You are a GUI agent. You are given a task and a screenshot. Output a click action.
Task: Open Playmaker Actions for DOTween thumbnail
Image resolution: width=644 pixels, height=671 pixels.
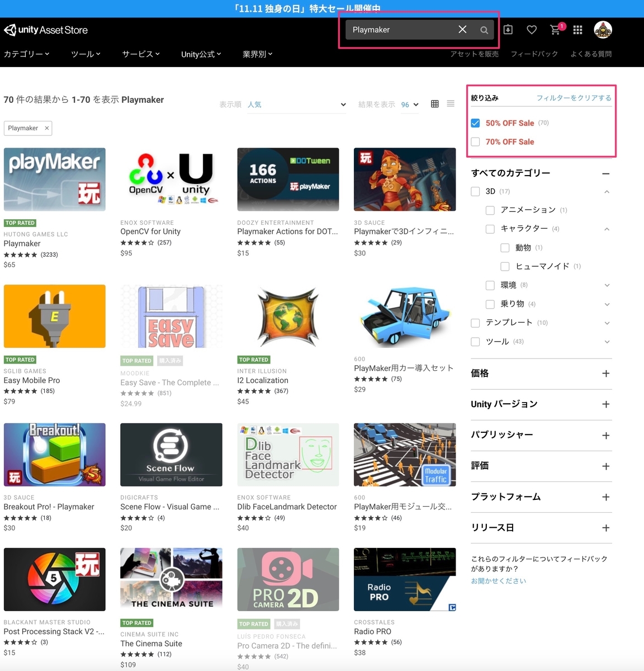coord(288,179)
